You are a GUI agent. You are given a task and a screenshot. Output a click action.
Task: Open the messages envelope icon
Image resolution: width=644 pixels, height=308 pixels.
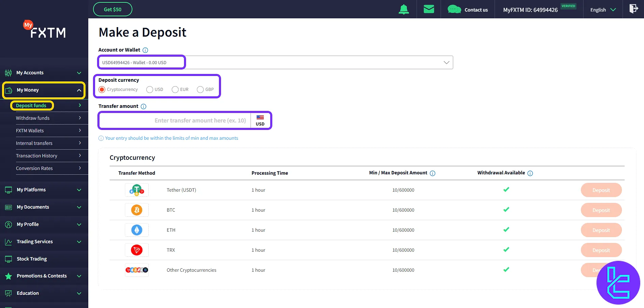tap(429, 9)
